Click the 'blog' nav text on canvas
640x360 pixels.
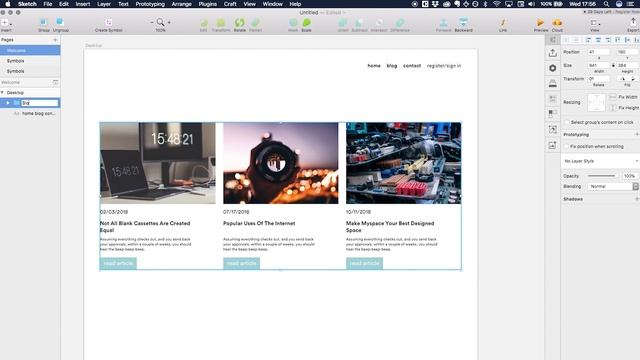pos(392,66)
